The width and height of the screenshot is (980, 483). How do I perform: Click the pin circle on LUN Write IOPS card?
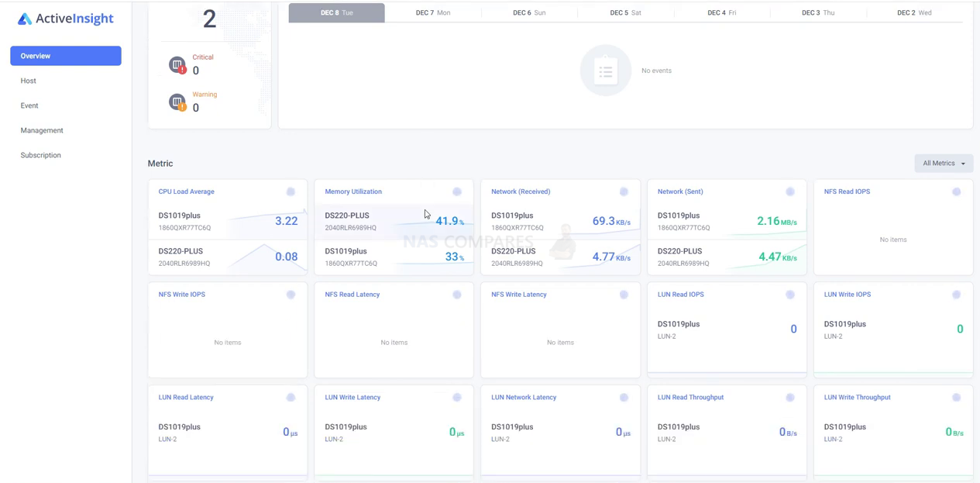pos(956,295)
